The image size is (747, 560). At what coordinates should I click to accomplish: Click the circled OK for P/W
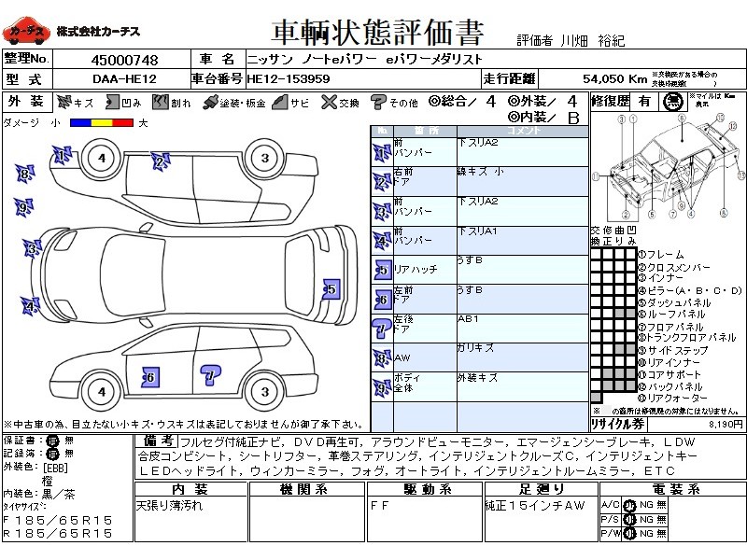629,534
